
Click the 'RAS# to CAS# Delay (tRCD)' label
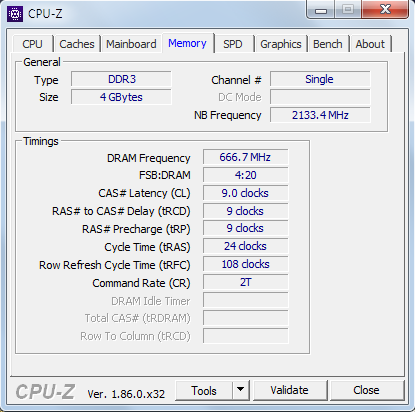pyautogui.click(x=121, y=211)
